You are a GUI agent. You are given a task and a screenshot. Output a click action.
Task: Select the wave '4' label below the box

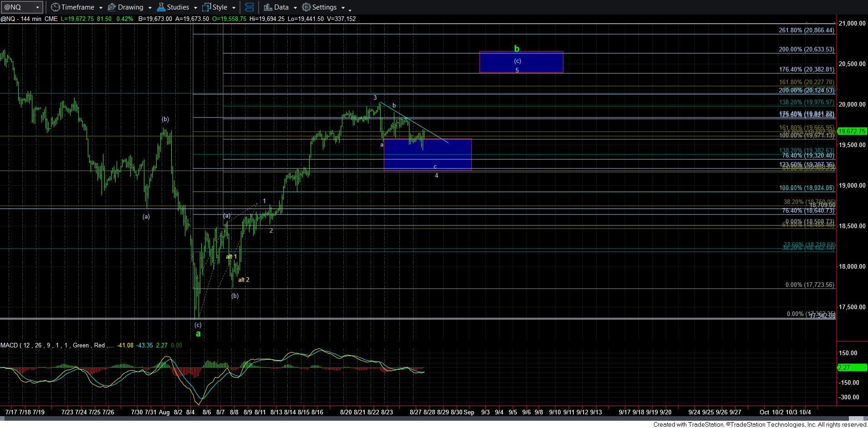[436, 176]
